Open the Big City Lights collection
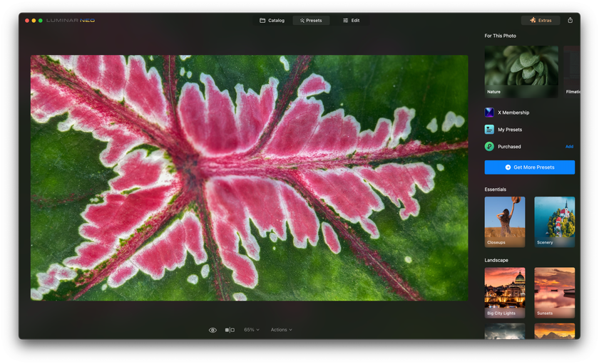The width and height of the screenshot is (599, 364). [505, 293]
